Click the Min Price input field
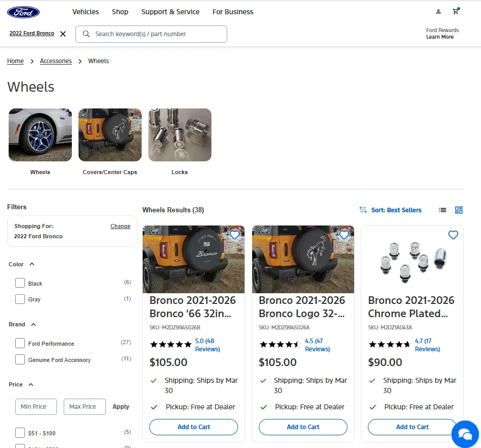Viewport: 481px width, 448px height. click(36, 406)
